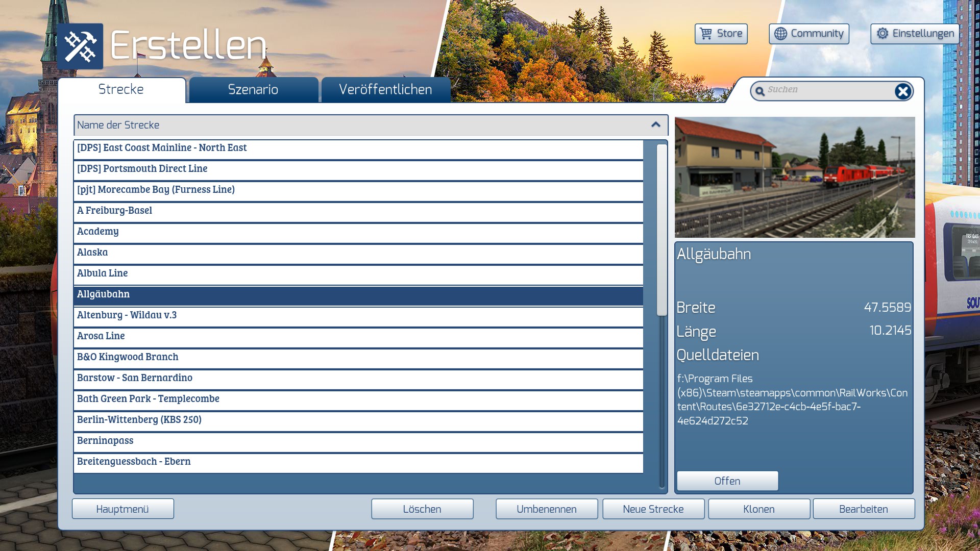
Task: Click the Offen button under Quelldateien
Action: [727, 481]
